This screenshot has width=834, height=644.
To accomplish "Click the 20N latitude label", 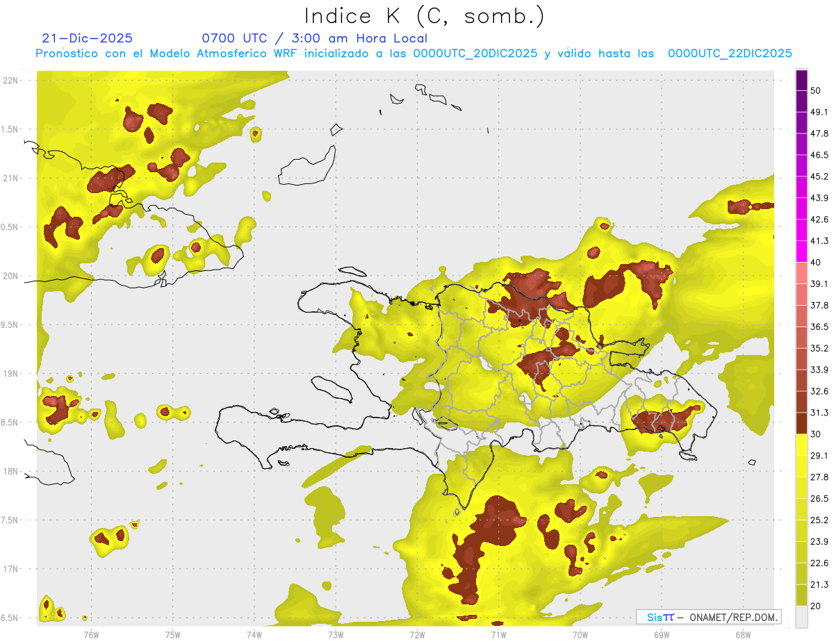I will pyautogui.click(x=12, y=276).
